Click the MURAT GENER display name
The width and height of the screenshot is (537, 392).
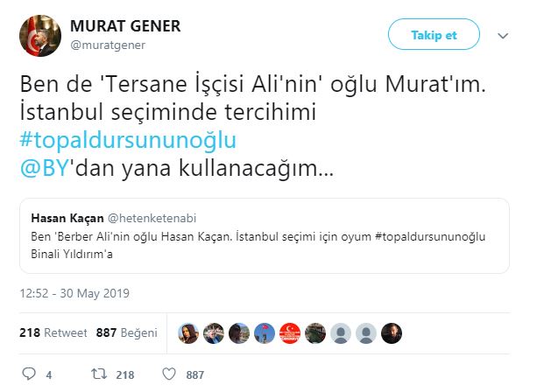coord(124,26)
